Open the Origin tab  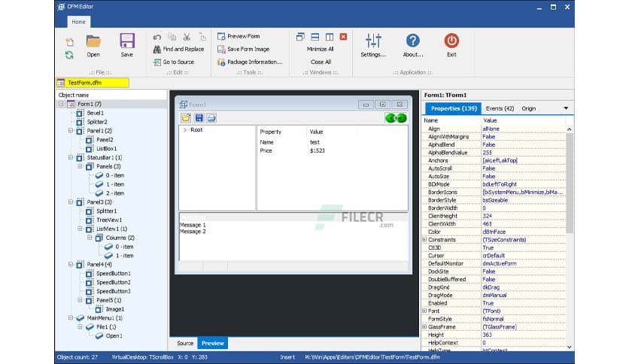point(529,108)
